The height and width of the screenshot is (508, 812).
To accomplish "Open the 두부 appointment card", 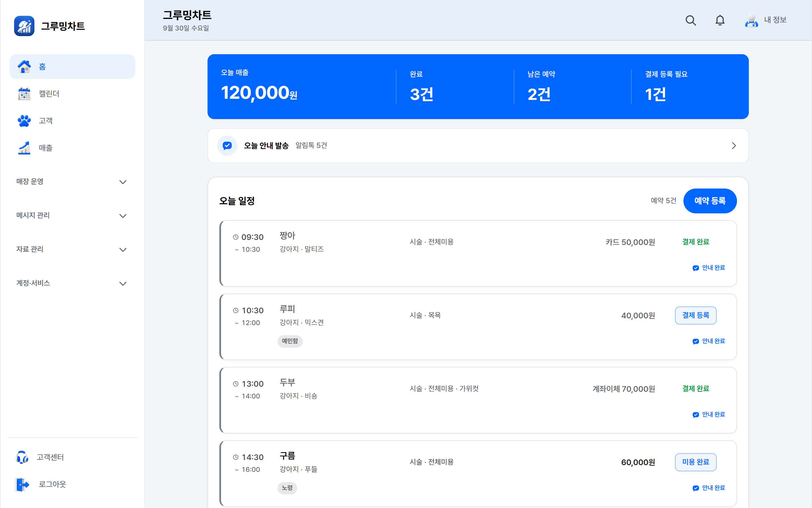I will tap(478, 400).
